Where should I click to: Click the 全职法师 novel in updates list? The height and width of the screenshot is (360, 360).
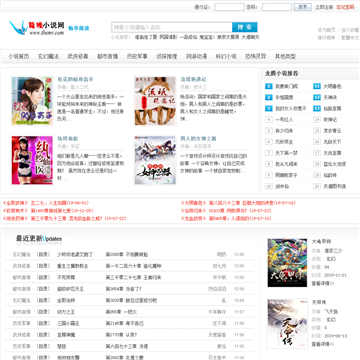pyautogui.click(x=66, y=300)
